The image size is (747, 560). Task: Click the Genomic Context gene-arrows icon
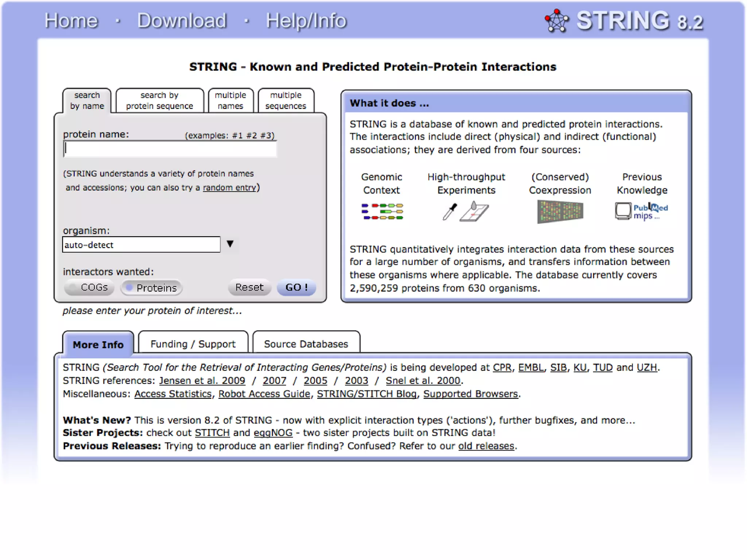382,211
